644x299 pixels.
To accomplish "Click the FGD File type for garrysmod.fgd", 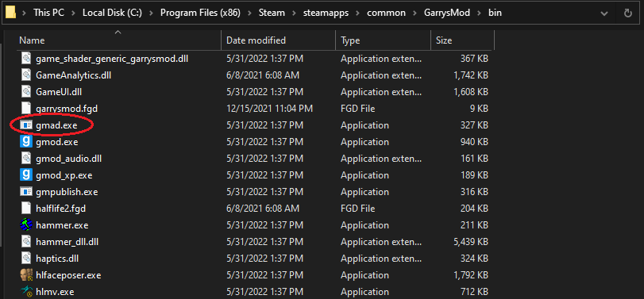I will (357, 109).
